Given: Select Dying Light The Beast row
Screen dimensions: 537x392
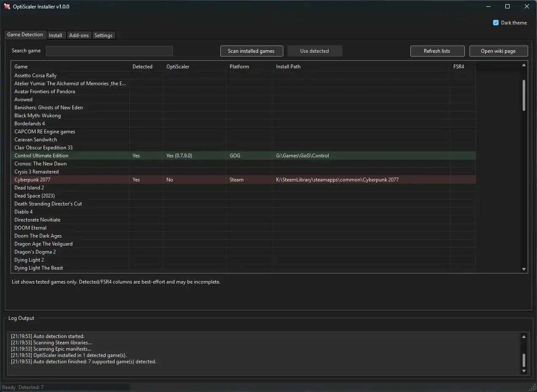Looking at the screenshot, I should 243,268.
